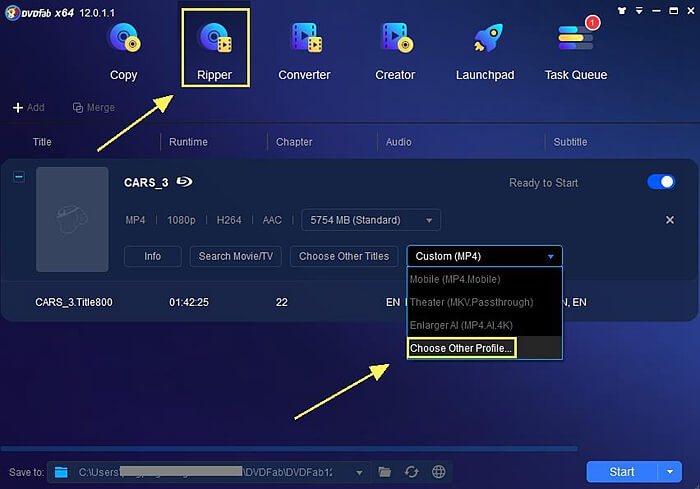This screenshot has width=700, height=489.
Task: Click Choose Other Titles button
Action: click(344, 256)
